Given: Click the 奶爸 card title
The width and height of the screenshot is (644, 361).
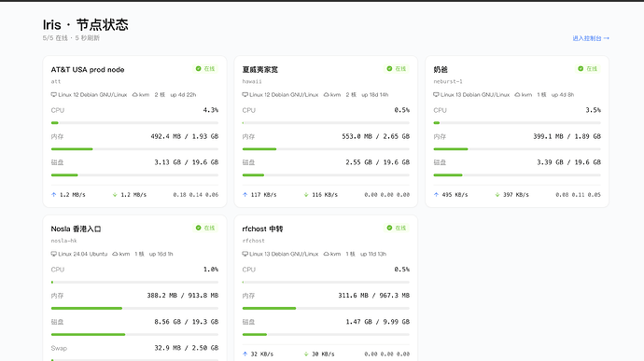Looking at the screenshot, I should 441,69.
